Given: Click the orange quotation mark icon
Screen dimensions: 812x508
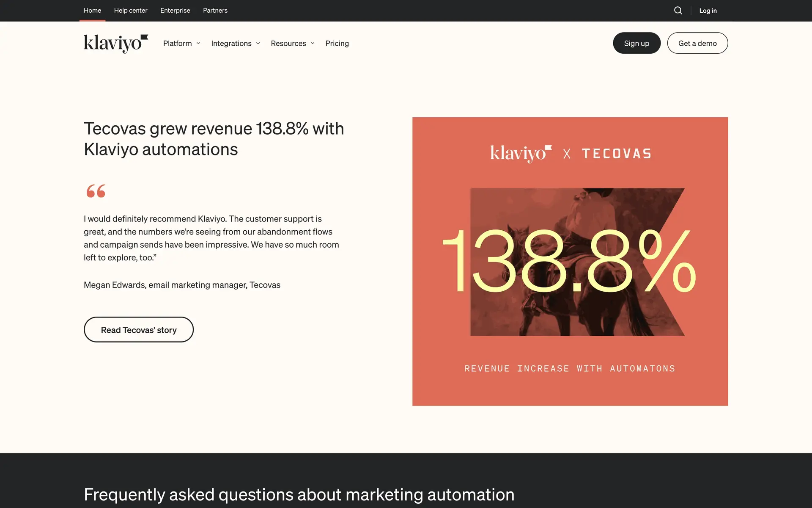Looking at the screenshot, I should (x=96, y=191).
